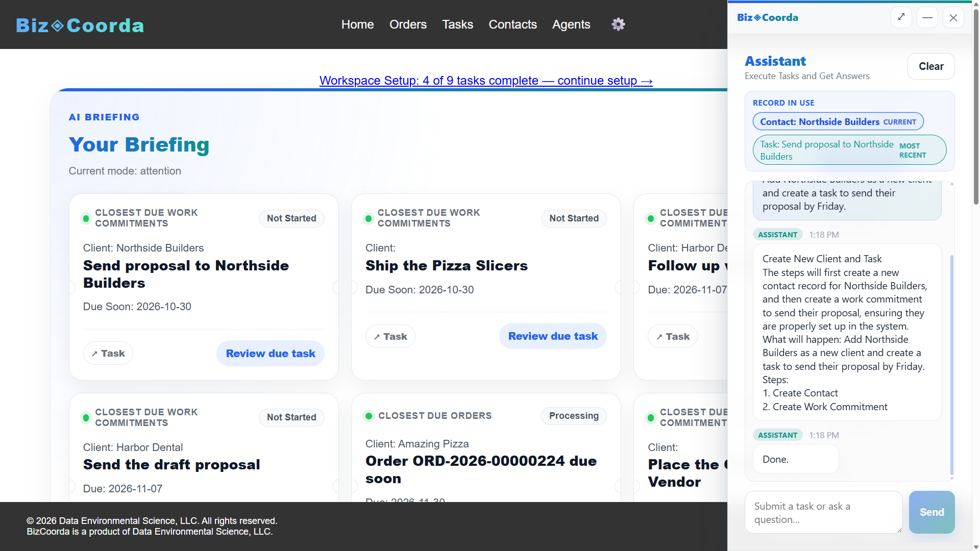Click the green status dot on the Northside Builders card
The image size is (980, 551).
coord(86,218)
